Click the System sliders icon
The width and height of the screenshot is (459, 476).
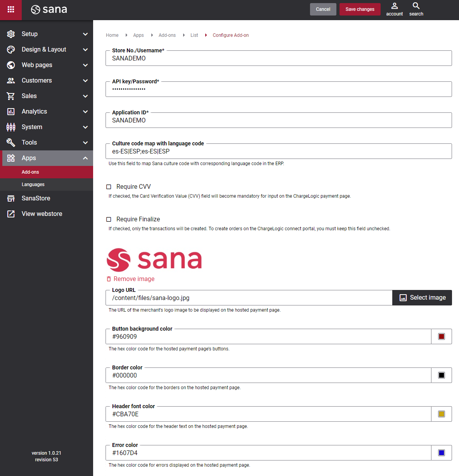[x=11, y=127]
